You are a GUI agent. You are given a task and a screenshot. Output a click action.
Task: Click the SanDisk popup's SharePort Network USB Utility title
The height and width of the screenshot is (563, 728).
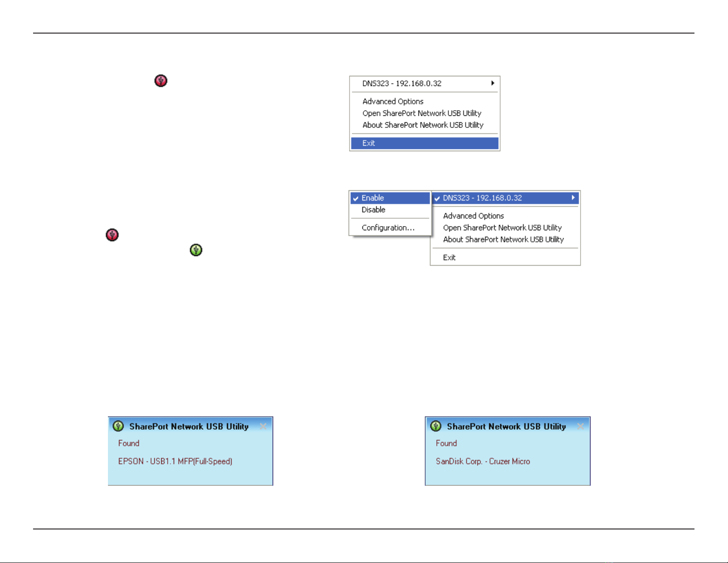(x=506, y=427)
